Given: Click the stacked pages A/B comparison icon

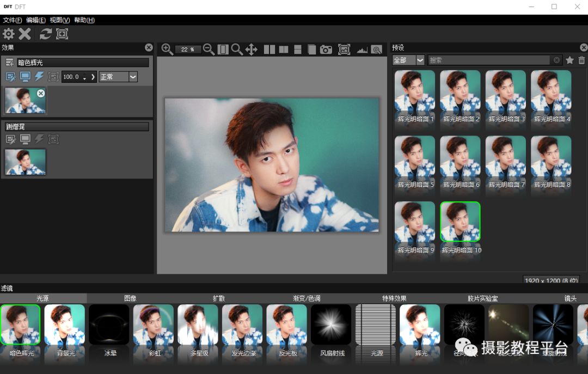Looking at the screenshot, I should tap(311, 49).
